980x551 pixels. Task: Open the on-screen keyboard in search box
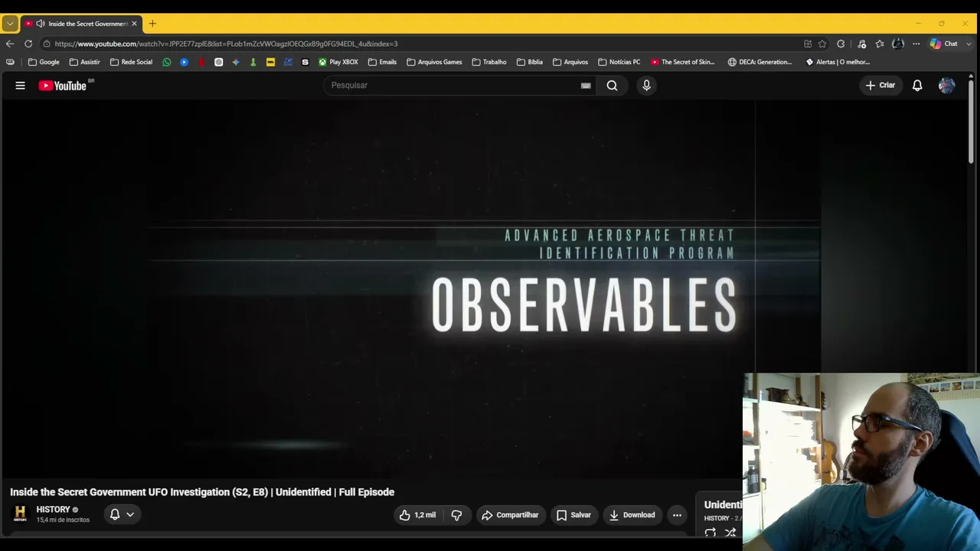(x=586, y=86)
